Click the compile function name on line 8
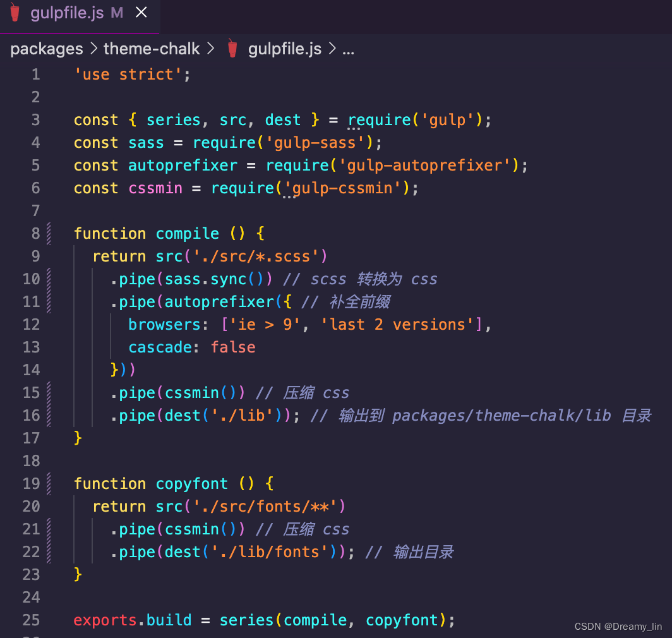 tap(188, 234)
